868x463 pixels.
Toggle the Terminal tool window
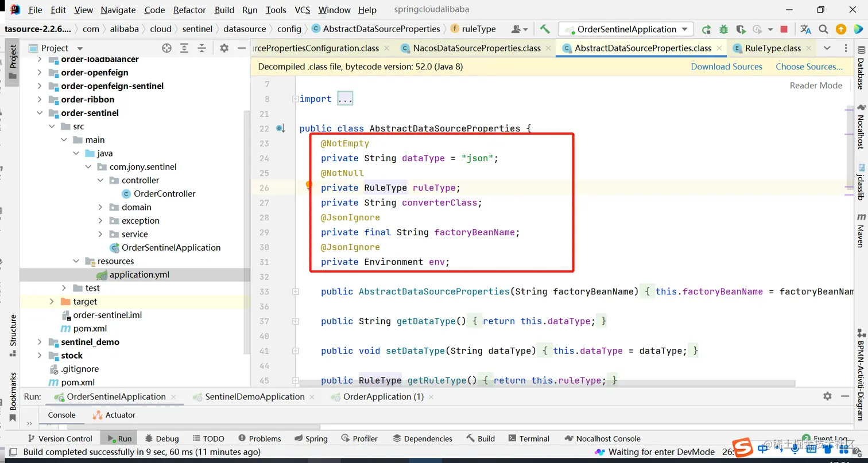529,438
